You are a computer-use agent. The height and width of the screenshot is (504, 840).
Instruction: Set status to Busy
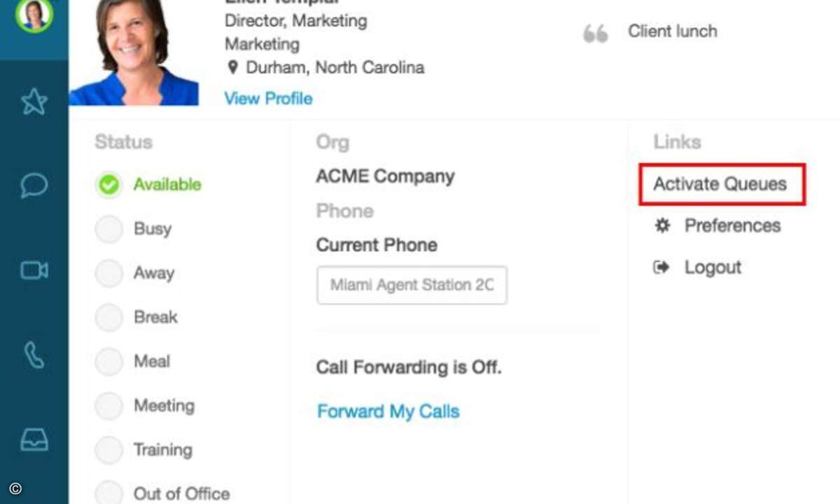click(x=108, y=230)
